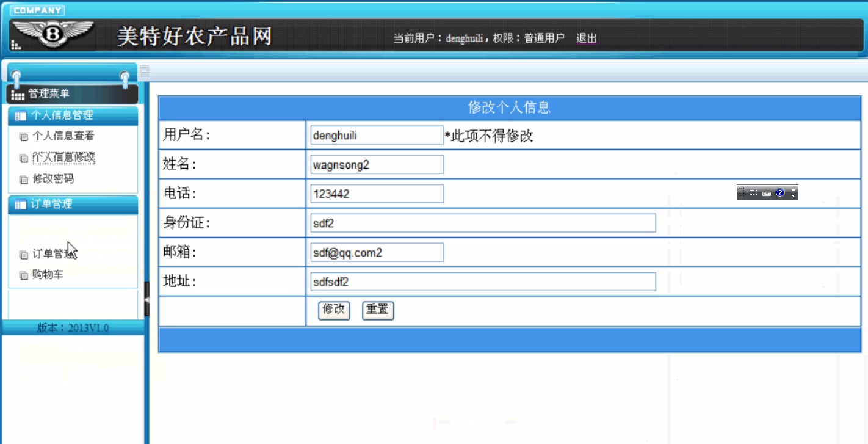Screen dimensions: 868x444
Task: Click the 身份证 input field
Action: pos(483,224)
